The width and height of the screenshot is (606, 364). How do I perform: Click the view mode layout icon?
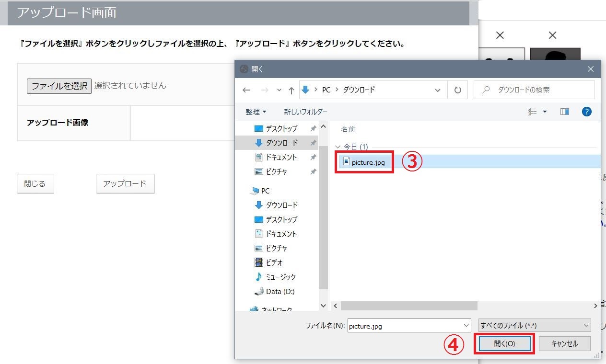tap(532, 112)
